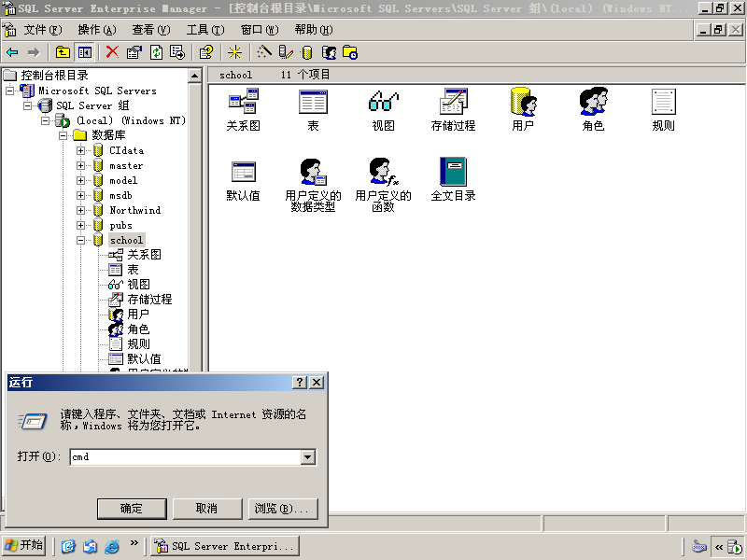The height and width of the screenshot is (560, 747).
Task: Collapse the SQL Server 组 node
Action: pyautogui.click(x=27, y=105)
